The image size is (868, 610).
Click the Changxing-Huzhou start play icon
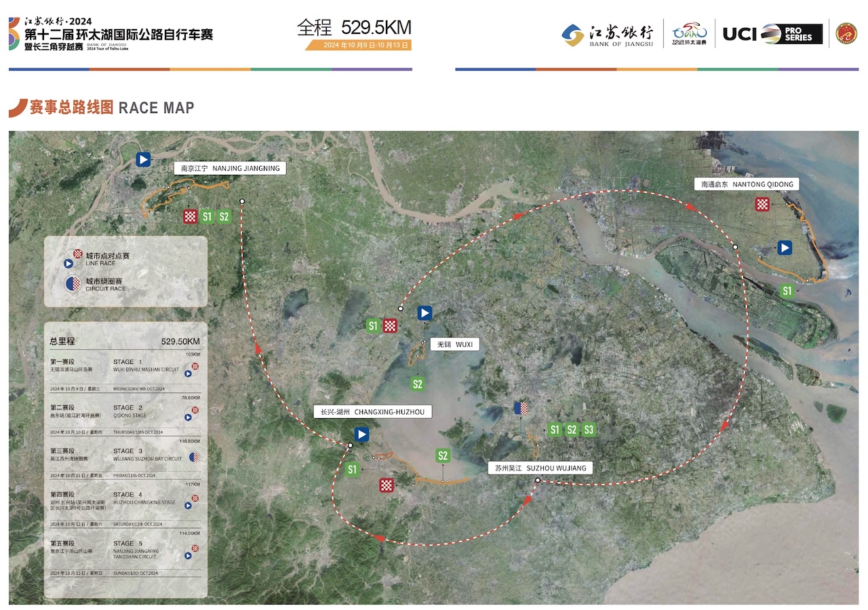coord(361,434)
